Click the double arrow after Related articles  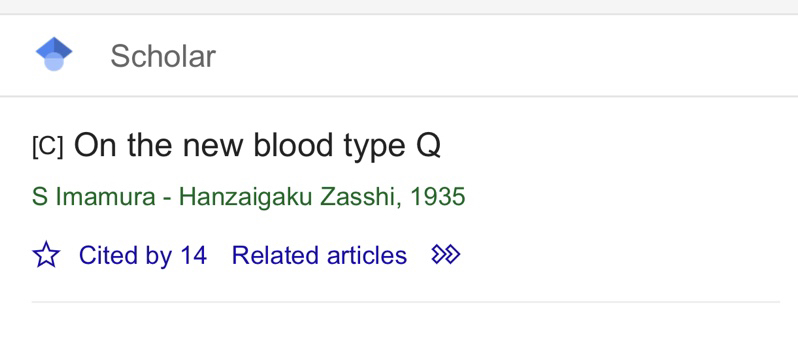(x=446, y=254)
